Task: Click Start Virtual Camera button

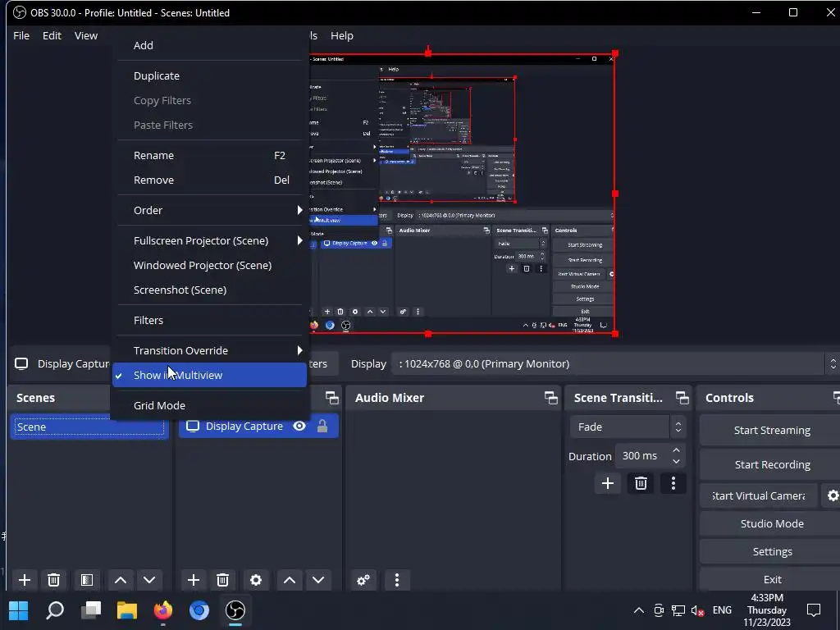Action: tap(759, 495)
